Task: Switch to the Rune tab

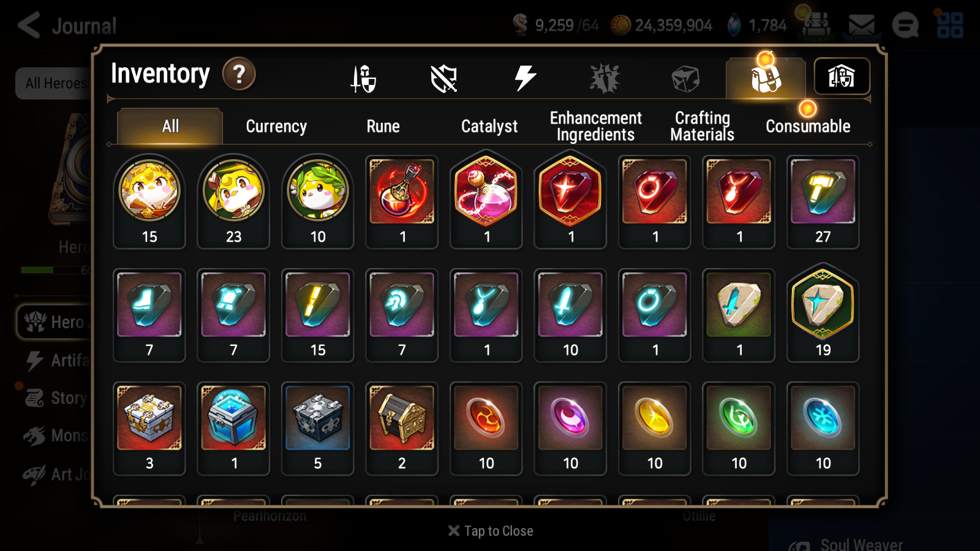Action: point(383,127)
